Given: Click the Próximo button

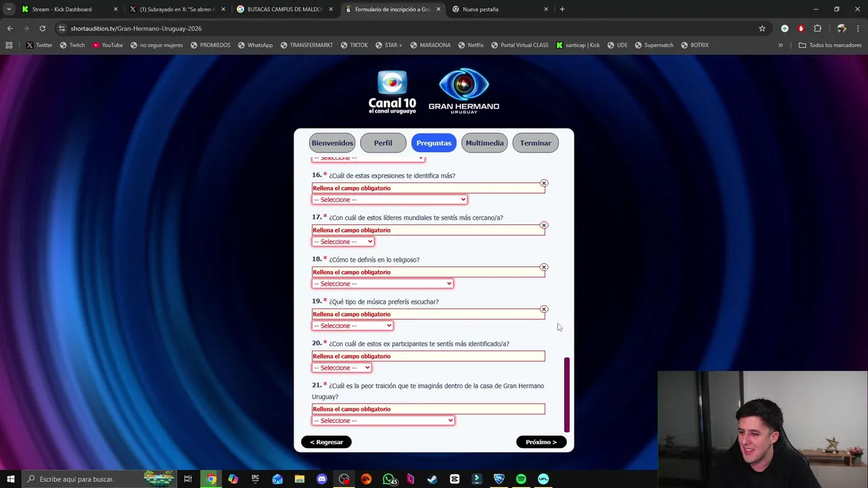Looking at the screenshot, I should click(541, 442).
